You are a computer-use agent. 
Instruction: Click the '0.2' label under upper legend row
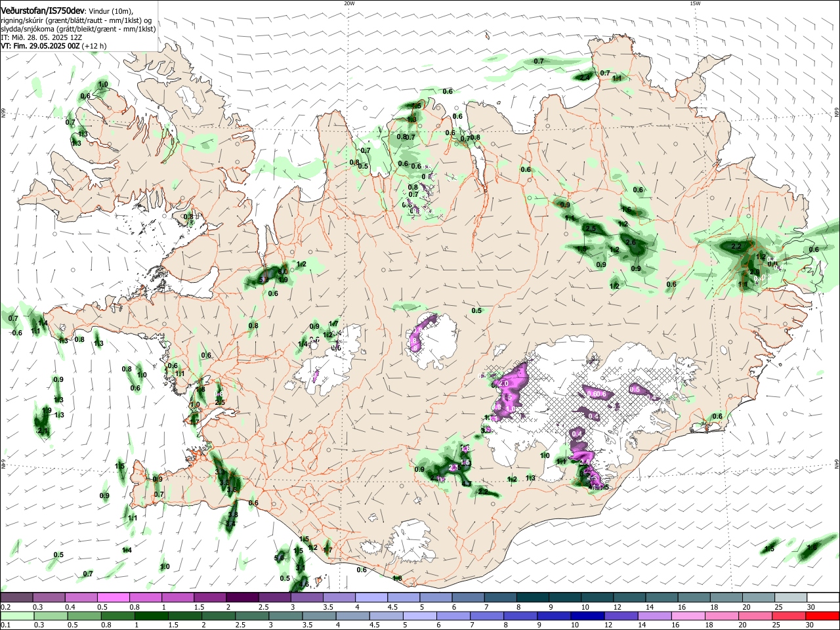[x=5, y=607]
